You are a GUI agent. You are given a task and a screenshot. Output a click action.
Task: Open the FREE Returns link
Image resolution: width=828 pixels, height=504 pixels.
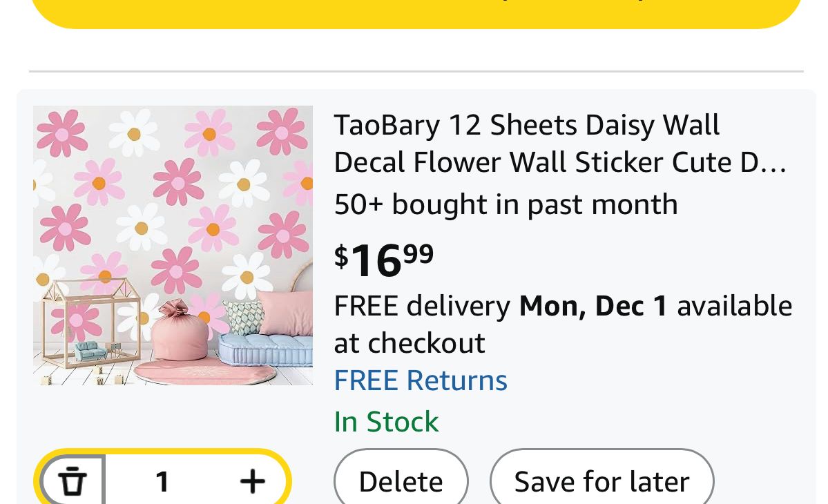coord(421,380)
